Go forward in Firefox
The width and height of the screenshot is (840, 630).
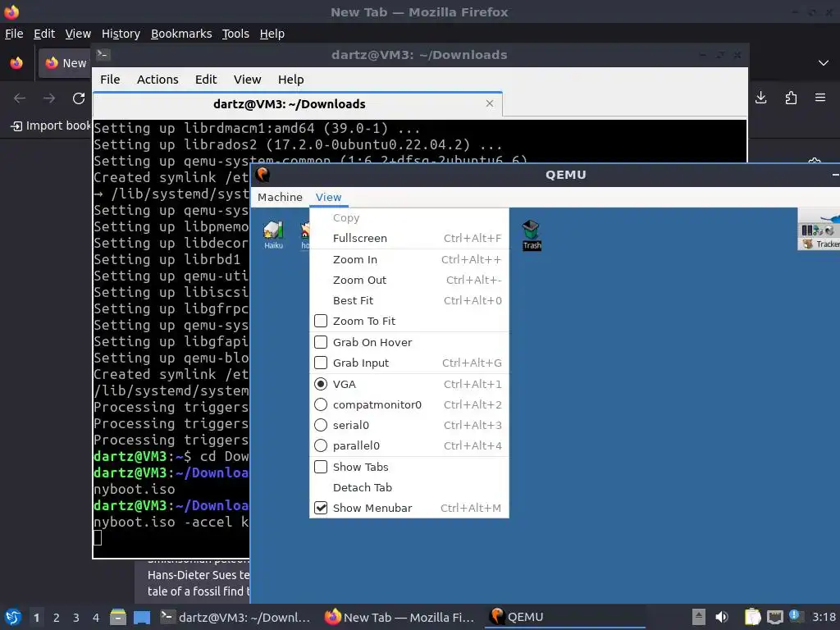coord(49,98)
